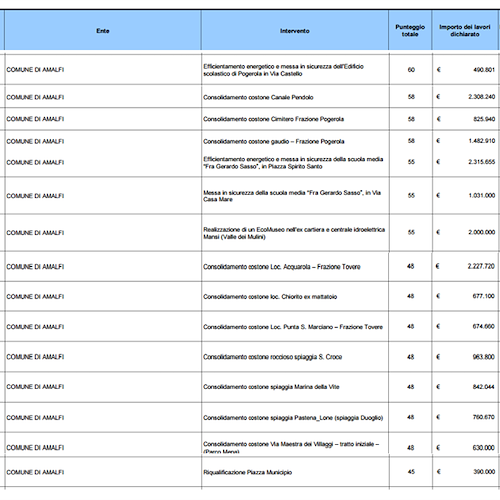
Task: Click the amount 2.000.000
Action: [x=482, y=232]
